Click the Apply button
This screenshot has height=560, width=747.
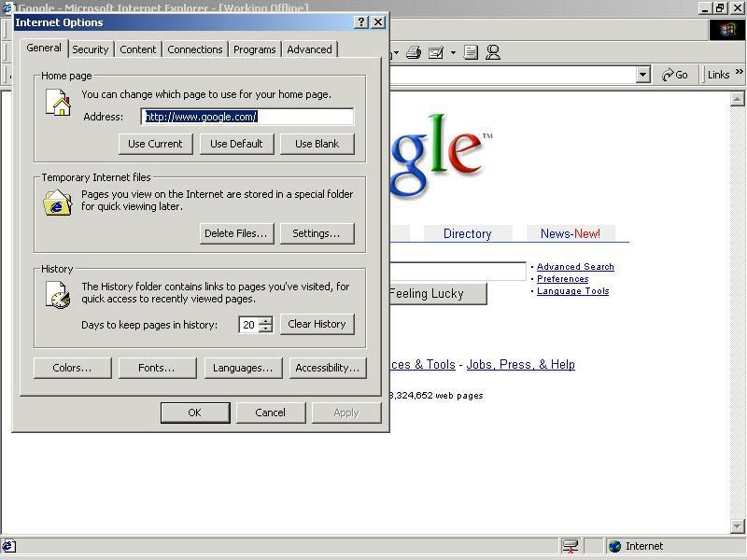tap(346, 413)
